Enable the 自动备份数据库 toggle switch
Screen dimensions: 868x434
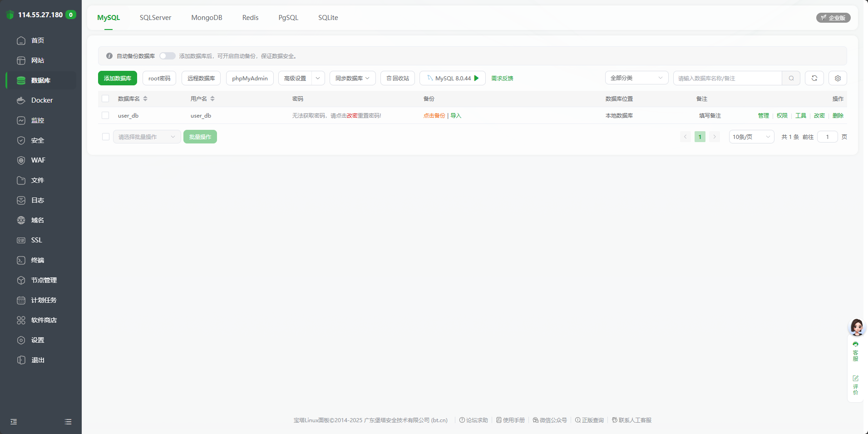click(167, 55)
